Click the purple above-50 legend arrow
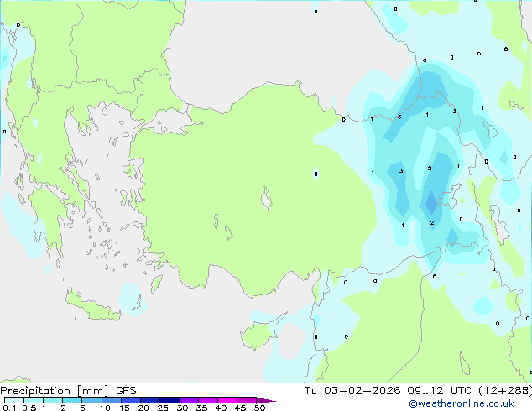This screenshot has height=411, width=532. click(266, 400)
